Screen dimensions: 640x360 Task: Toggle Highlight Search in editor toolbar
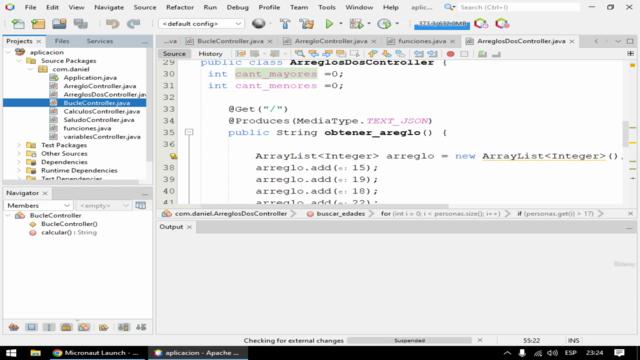pyautogui.click(x=341, y=53)
